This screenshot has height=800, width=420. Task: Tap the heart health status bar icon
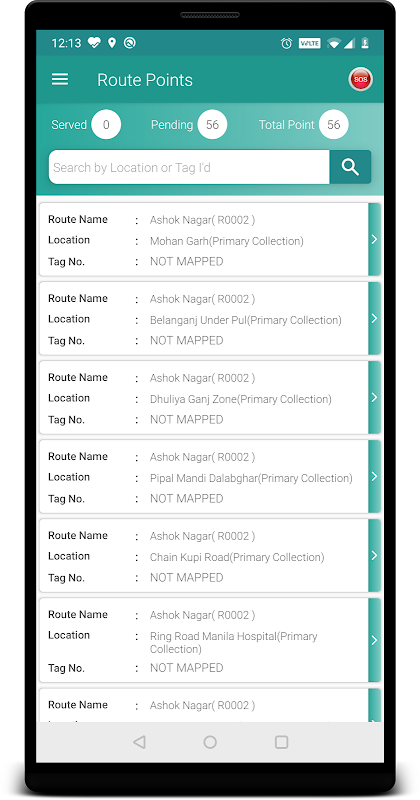[x=94, y=43]
